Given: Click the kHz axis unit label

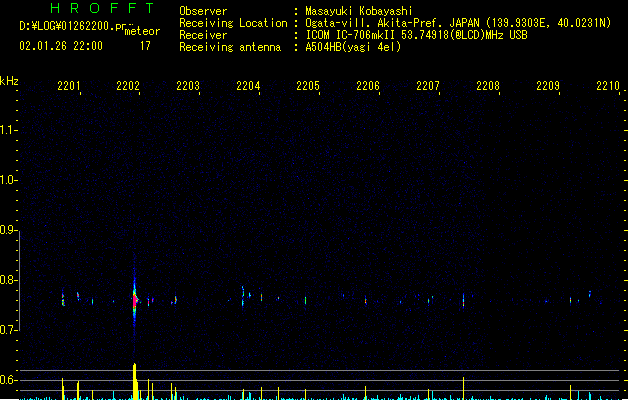Looking at the screenshot, I should 9,81.
